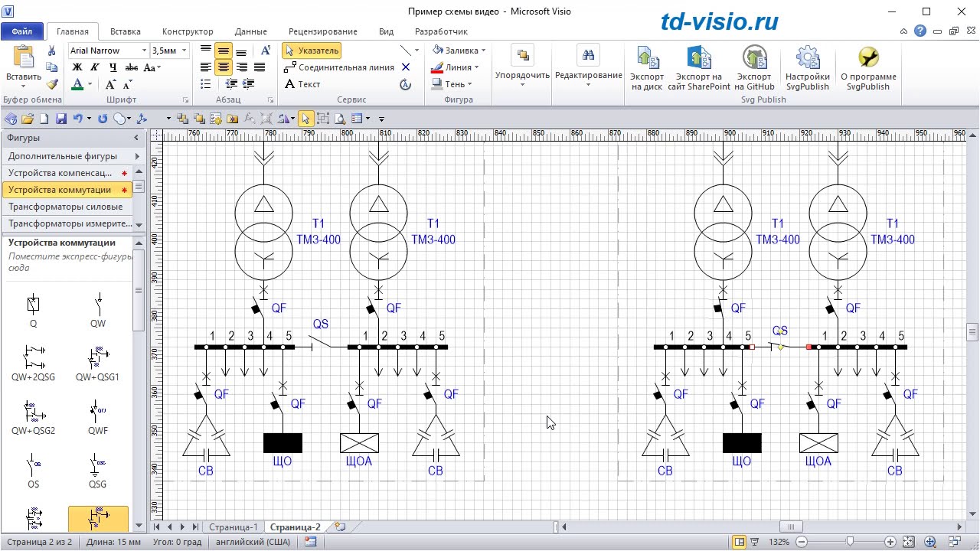Screen dimensions: 980x551
Task: Open Трансформаторы силовые stencil
Action: pyautogui.click(x=66, y=207)
